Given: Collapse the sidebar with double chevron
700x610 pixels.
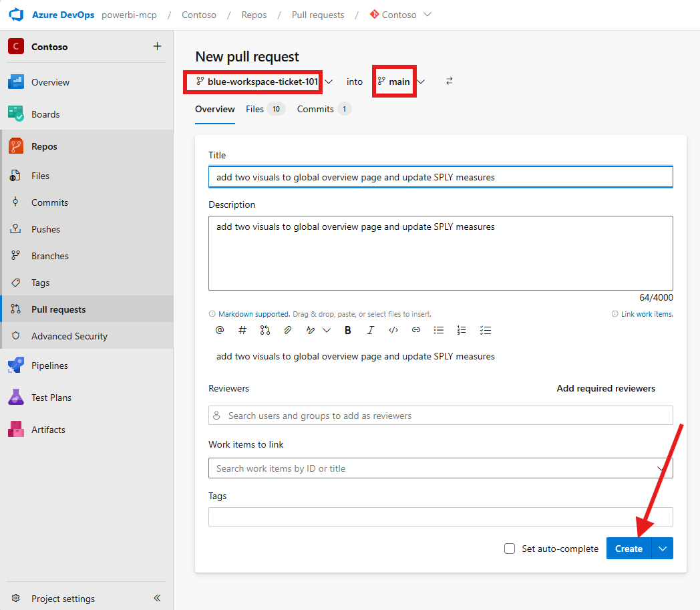Looking at the screenshot, I should tap(157, 598).
